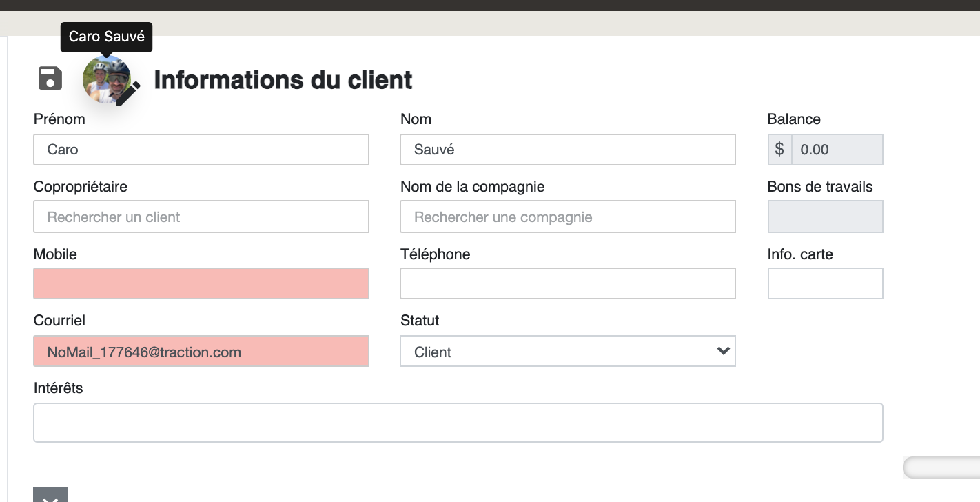Click the Rechercher une compagnie field
The height and width of the screenshot is (502, 980).
tap(567, 217)
